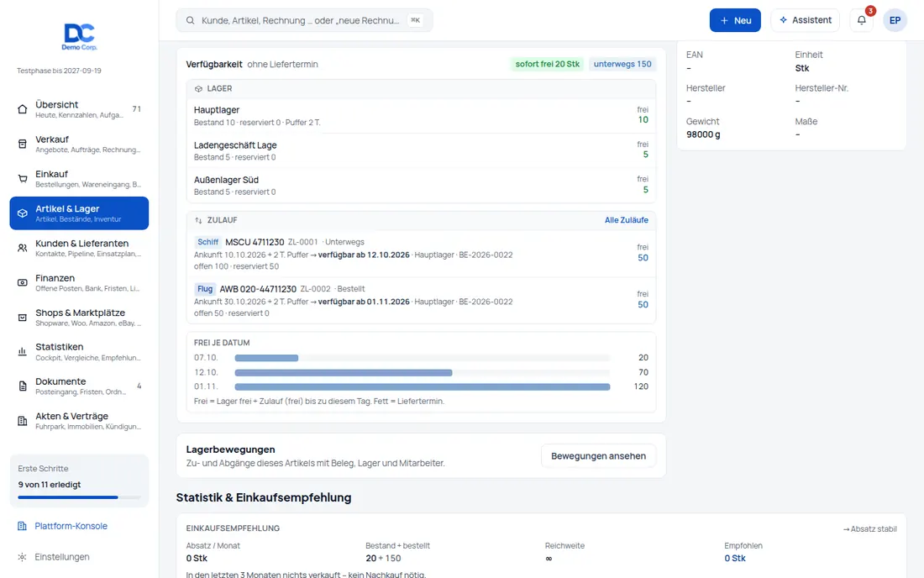Click the Einstellungen gear icon
The width and height of the screenshot is (924, 578).
[22, 557]
